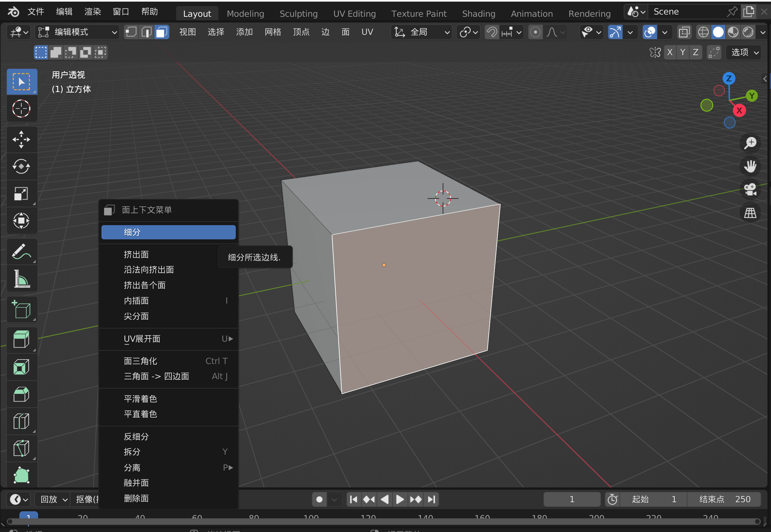771x532 pixels.
Task: Click the X mirror axis button
Action: (x=670, y=52)
